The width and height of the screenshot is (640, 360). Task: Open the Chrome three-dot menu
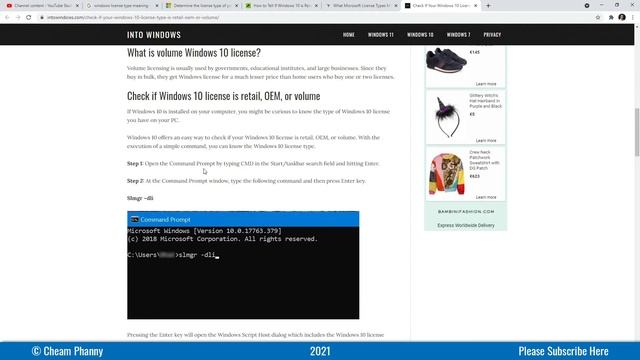pyautogui.click(x=633, y=18)
